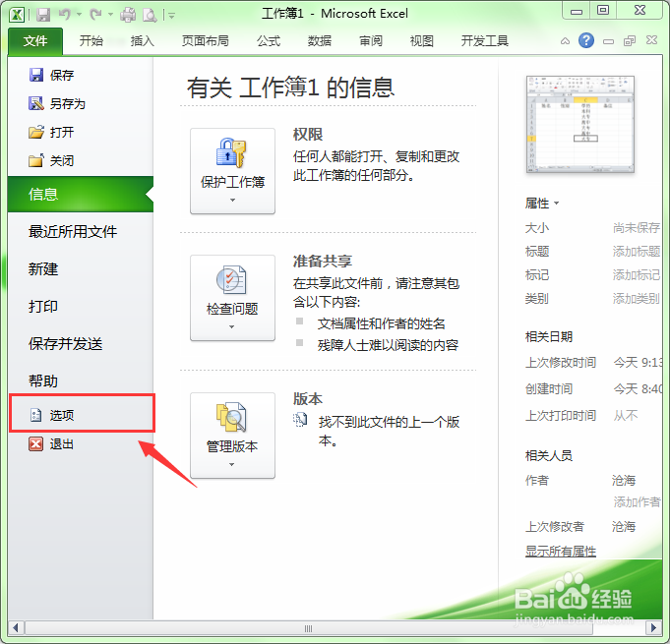Open the 管理版本 documents button
Image resolution: width=670 pixels, height=644 pixels.
[232, 436]
